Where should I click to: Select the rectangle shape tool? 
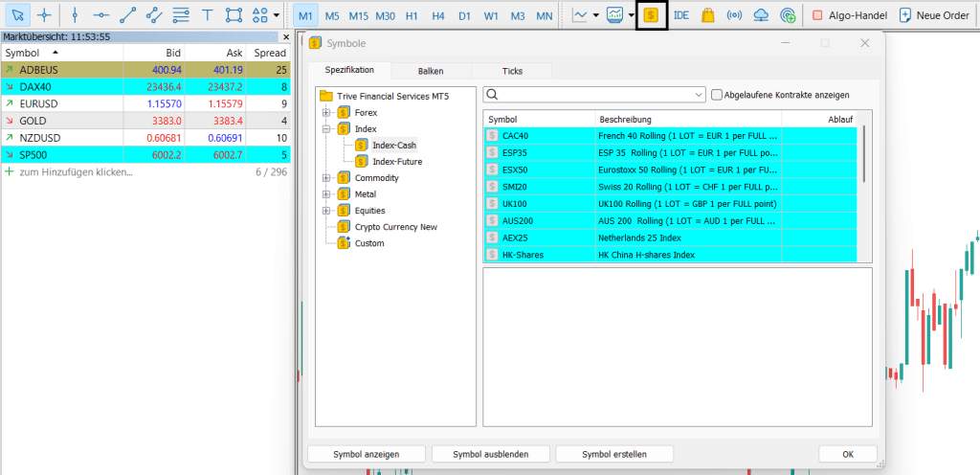[234, 15]
